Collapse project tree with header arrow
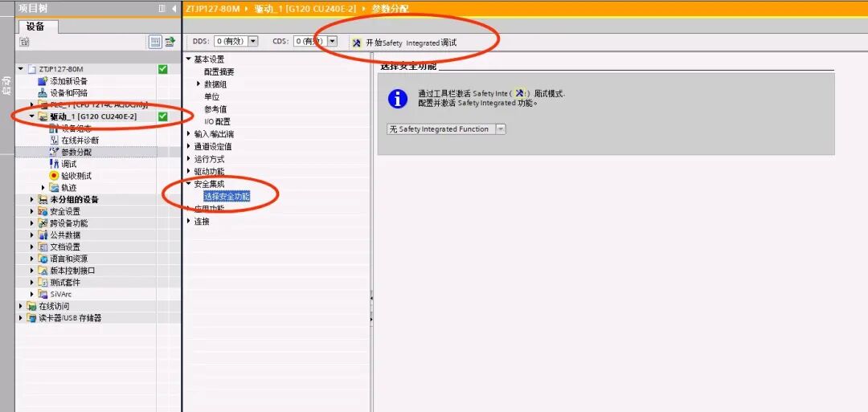Viewport: 868px width, 412px height. pyautogui.click(x=174, y=8)
